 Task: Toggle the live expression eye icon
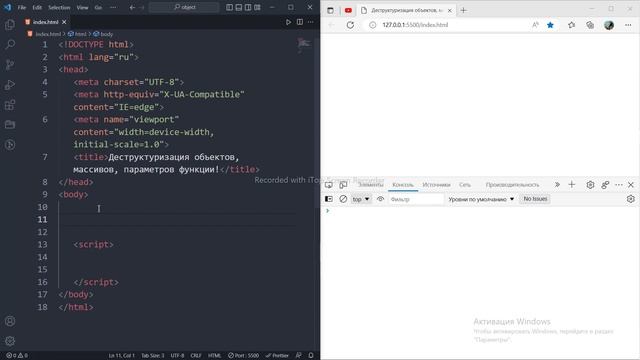click(x=380, y=199)
